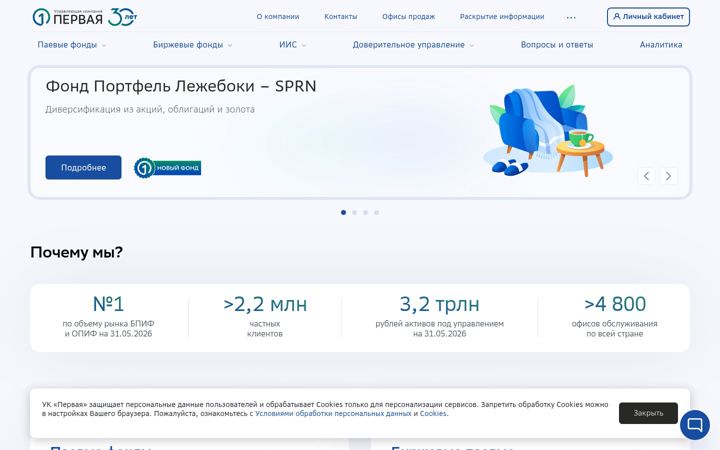The image size is (720, 450).
Task: Click the armchair illustration in the banner
Action: pyautogui.click(x=548, y=131)
